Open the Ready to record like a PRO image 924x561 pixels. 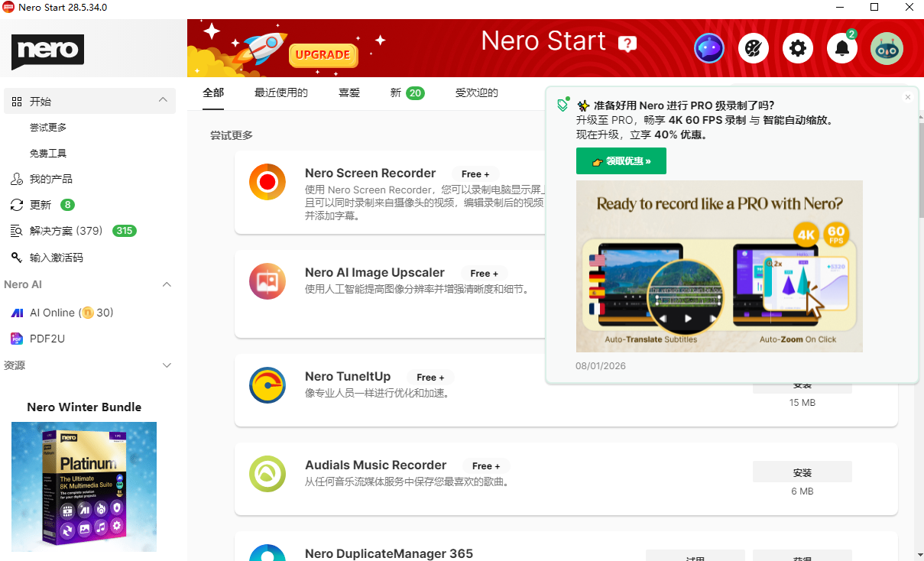tap(719, 266)
